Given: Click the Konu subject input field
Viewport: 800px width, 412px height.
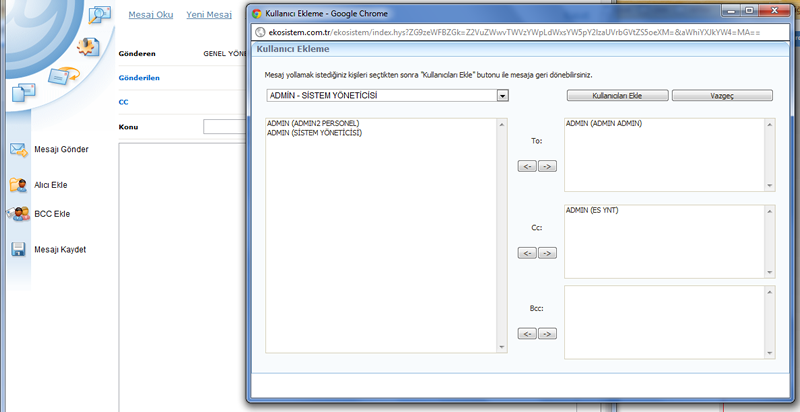Looking at the screenshot, I should point(224,127).
